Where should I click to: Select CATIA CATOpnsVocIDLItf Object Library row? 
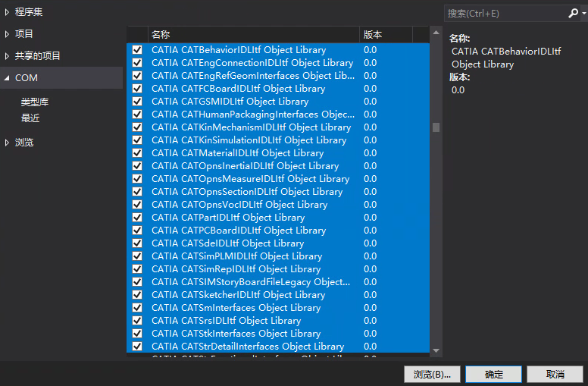coord(278,205)
